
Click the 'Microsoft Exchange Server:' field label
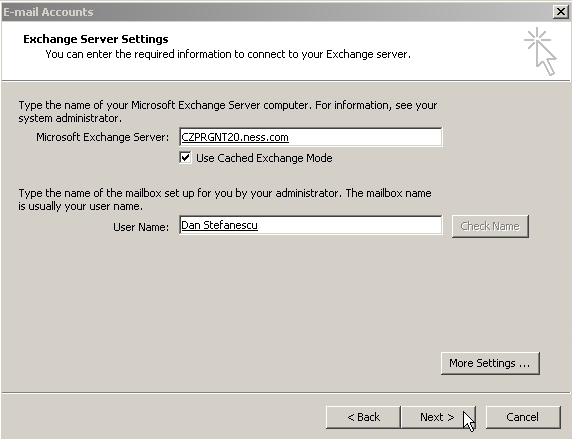point(103,137)
